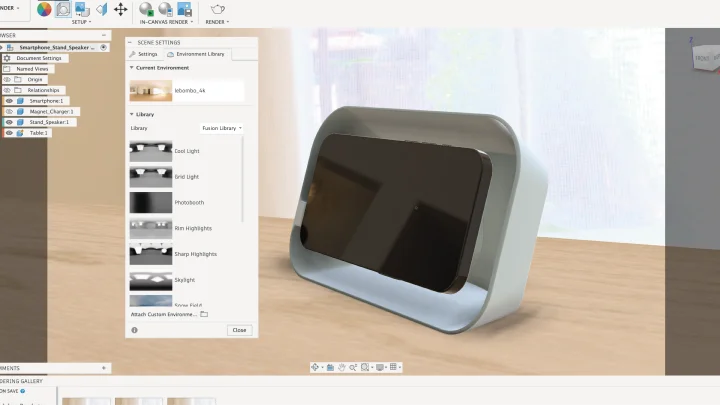This screenshot has height=405, width=720.
Task: Toggle visibility eye of Origin folder
Action: 7,79
